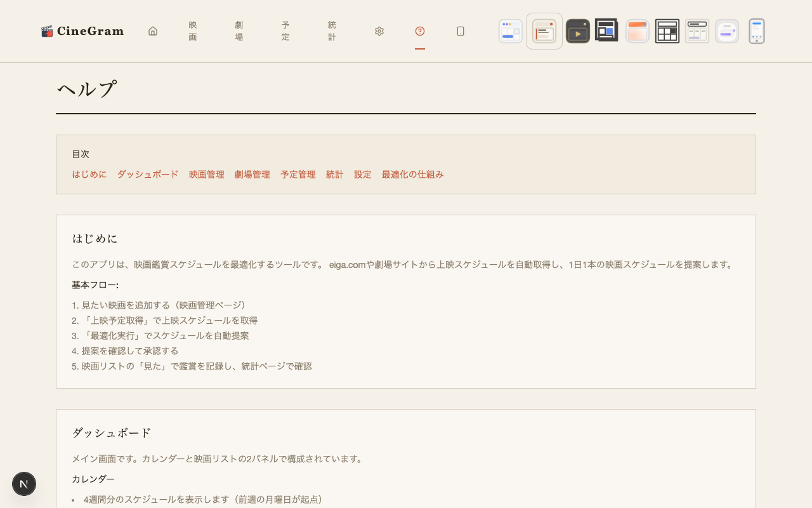Follow the 映画管理 link in contents

click(x=207, y=175)
